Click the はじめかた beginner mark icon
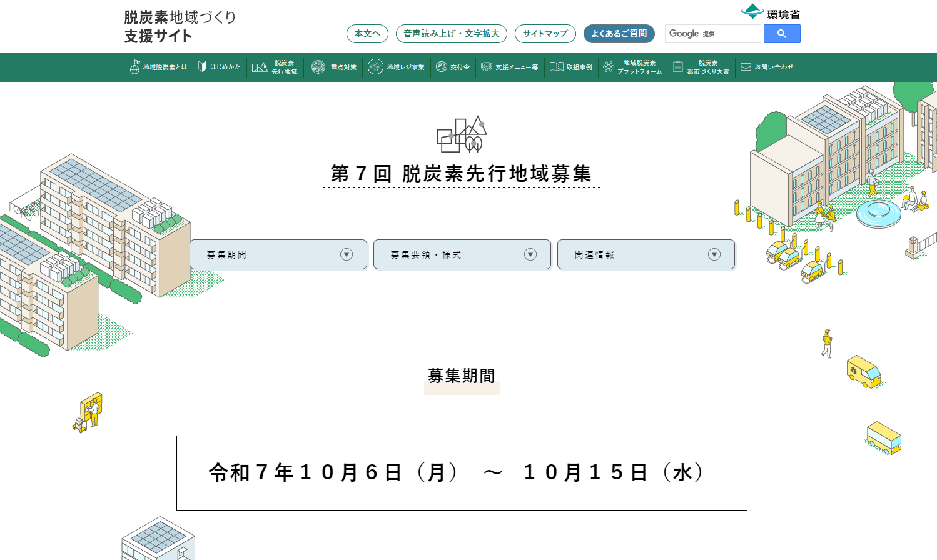Screen dimensions: 937x560 tap(202, 67)
